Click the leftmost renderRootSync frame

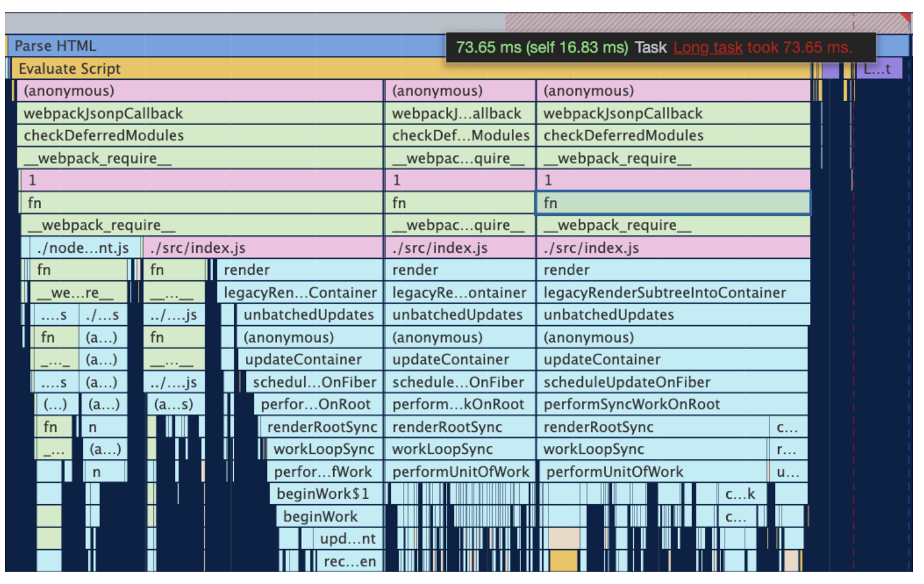tap(321, 427)
